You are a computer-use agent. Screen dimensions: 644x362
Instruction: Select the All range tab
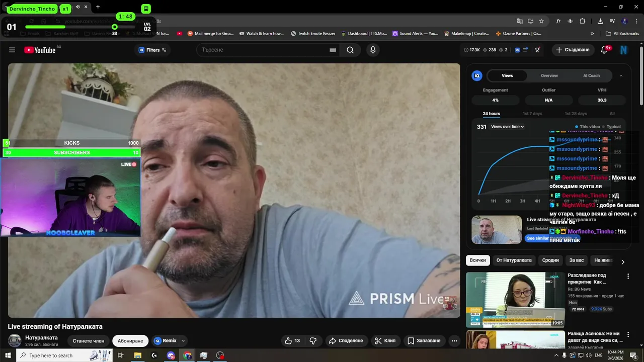pos(612,114)
